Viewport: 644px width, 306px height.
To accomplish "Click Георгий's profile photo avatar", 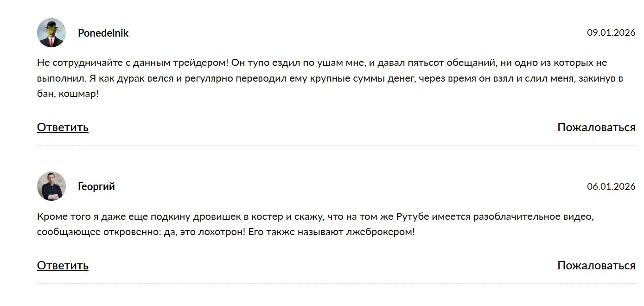I will click(x=51, y=186).
